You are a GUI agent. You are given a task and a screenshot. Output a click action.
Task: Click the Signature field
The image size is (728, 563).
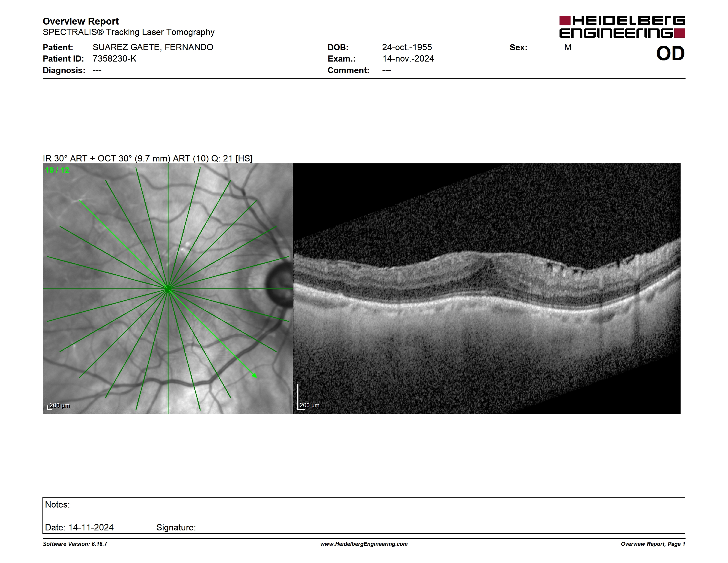pos(176,527)
